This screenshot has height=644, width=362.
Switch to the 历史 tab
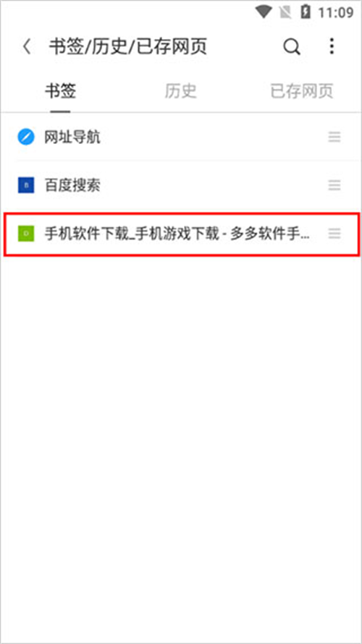tap(181, 91)
